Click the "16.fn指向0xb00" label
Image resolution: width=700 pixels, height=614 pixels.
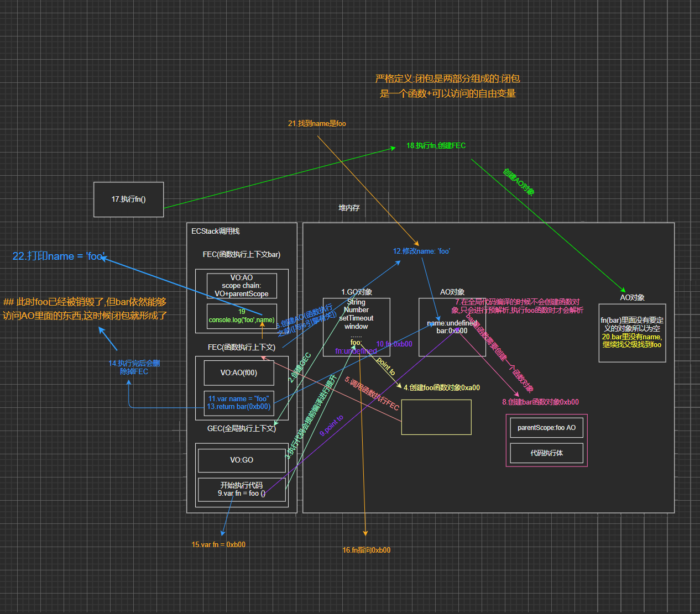(x=366, y=550)
